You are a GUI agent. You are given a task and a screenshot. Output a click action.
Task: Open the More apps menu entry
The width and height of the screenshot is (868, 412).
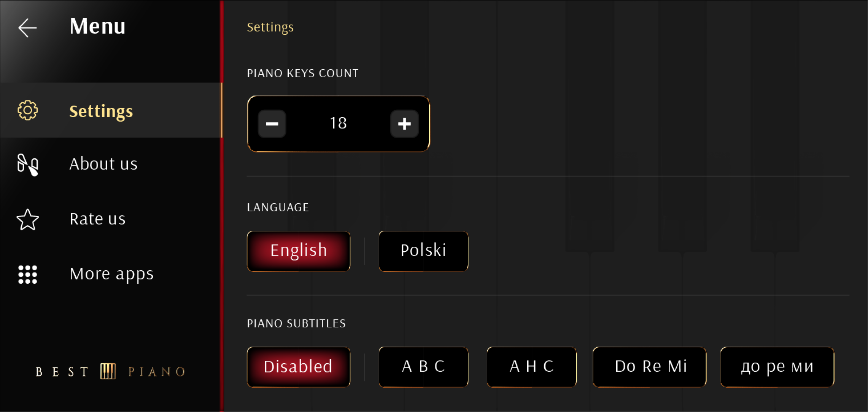click(x=111, y=275)
